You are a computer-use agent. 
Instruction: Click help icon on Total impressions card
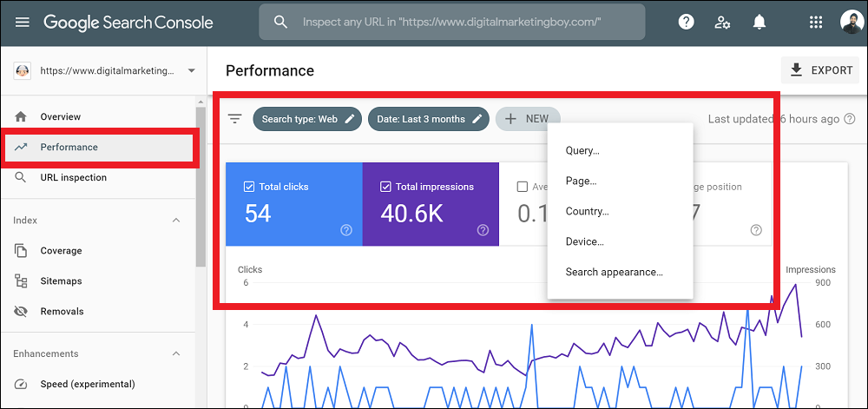point(483,230)
